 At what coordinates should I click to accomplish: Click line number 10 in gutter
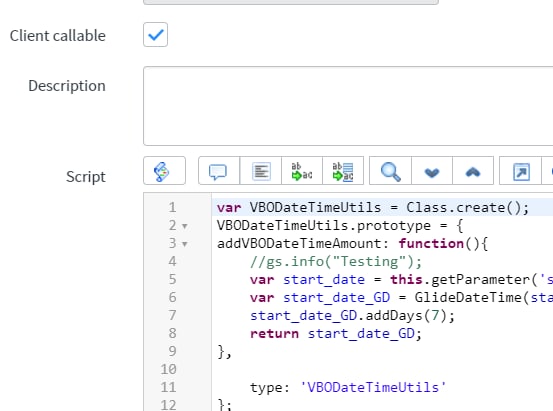point(168,369)
